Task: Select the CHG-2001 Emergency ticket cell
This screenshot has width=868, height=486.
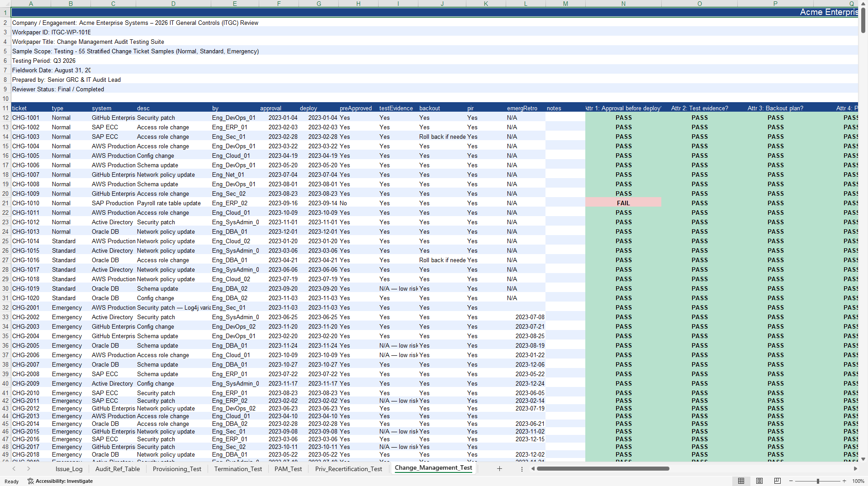Action: coord(31,307)
